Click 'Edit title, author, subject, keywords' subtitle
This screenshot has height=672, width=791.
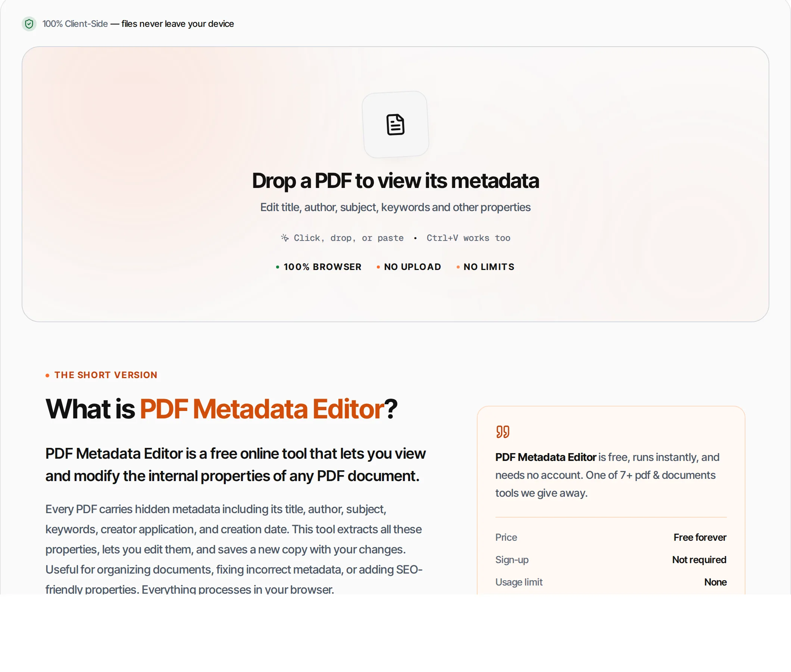(x=395, y=207)
